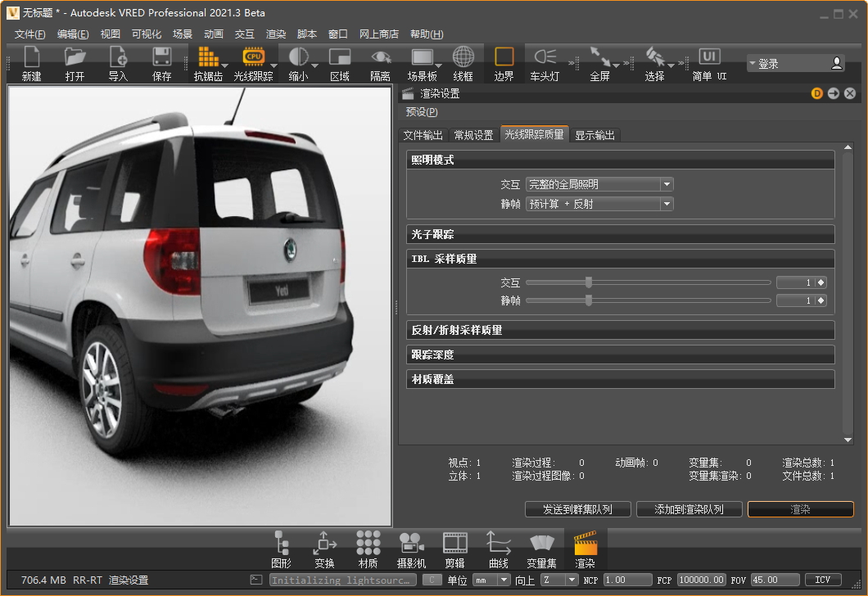Open the 可视化 menu
The width and height of the screenshot is (868, 596).
(x=147, y=34)
